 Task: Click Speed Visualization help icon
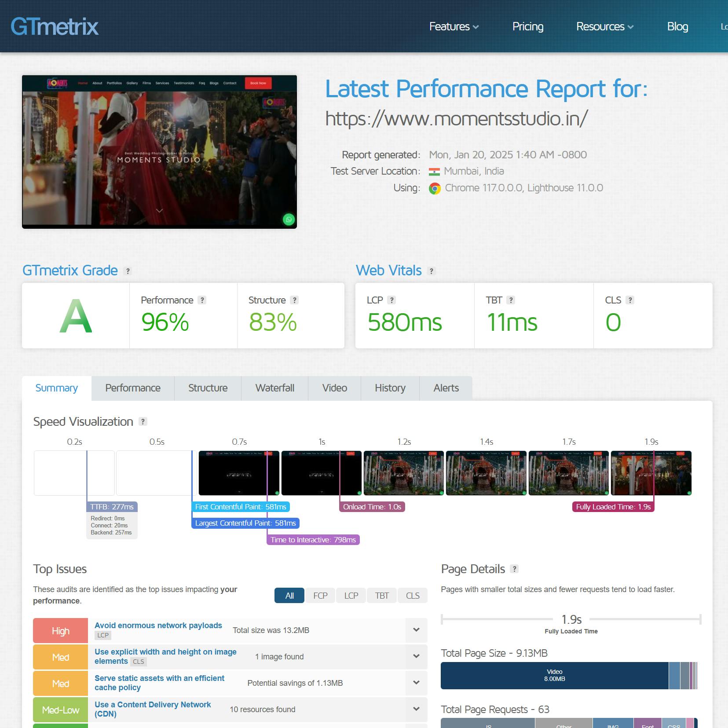coord(143,421)
